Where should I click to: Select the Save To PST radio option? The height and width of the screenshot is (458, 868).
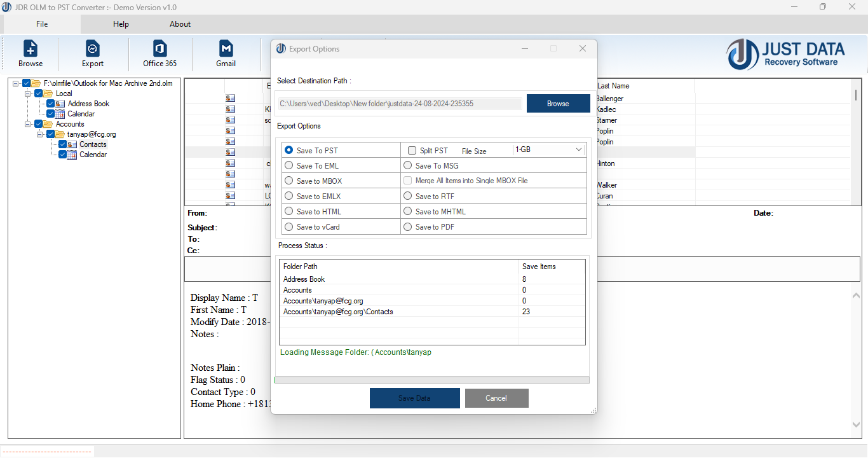[289, 150]
